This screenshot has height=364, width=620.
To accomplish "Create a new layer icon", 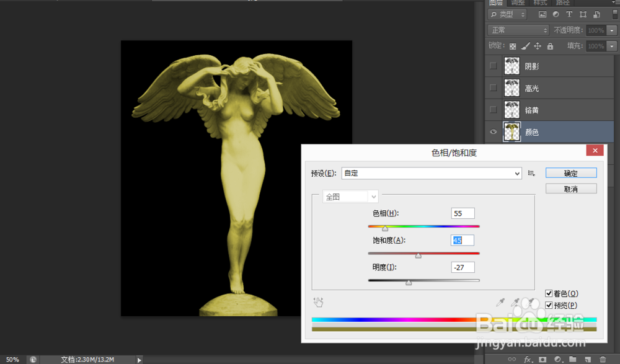I will click(x=588, y=359).
